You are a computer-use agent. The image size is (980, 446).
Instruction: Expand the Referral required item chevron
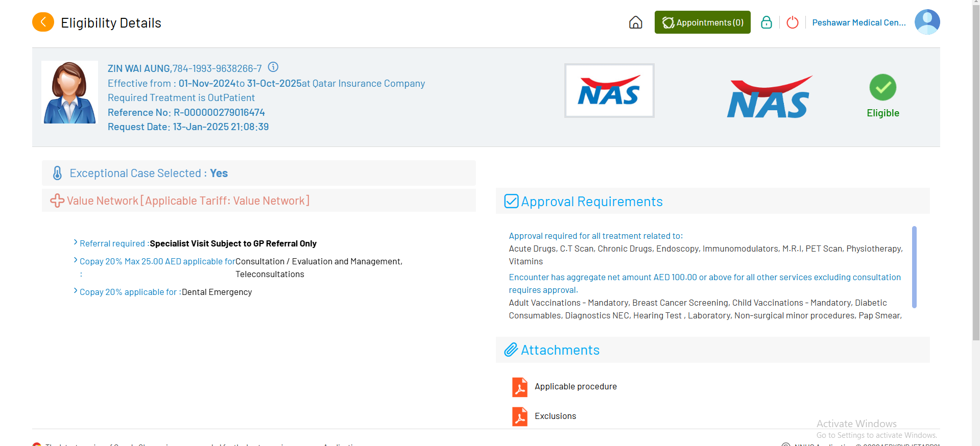coord(76,242)
